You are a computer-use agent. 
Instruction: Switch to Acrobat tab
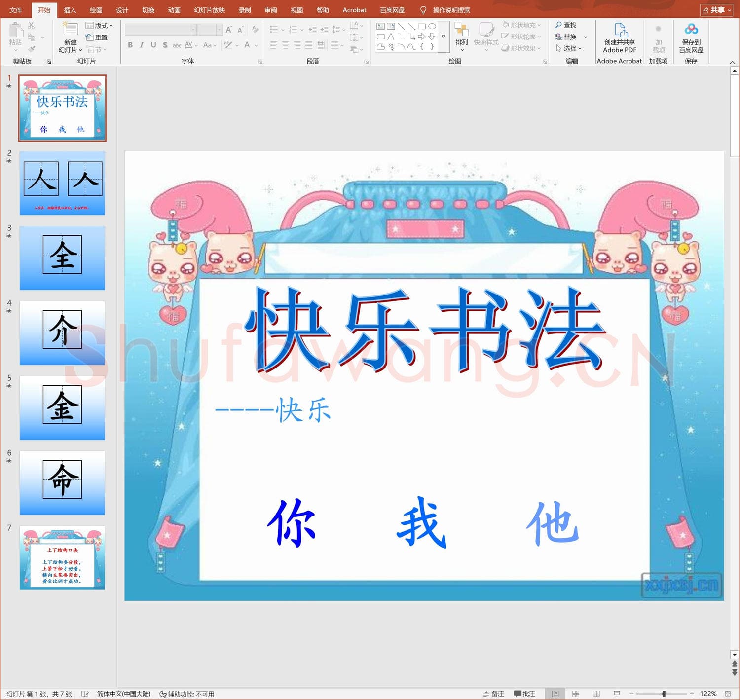point(354,10)
